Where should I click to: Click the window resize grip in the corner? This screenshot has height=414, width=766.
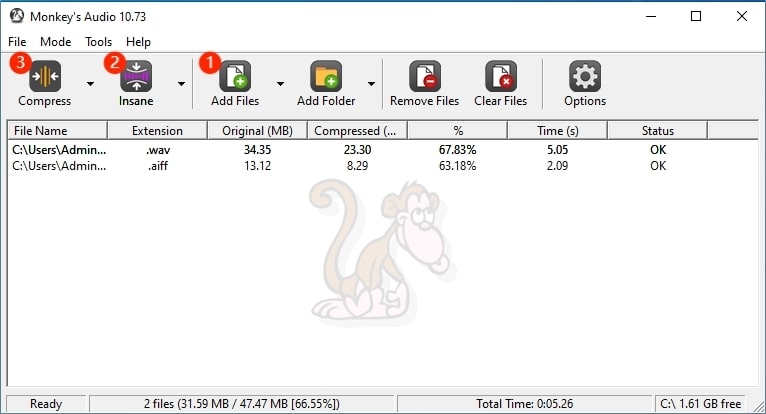point(758,406)
